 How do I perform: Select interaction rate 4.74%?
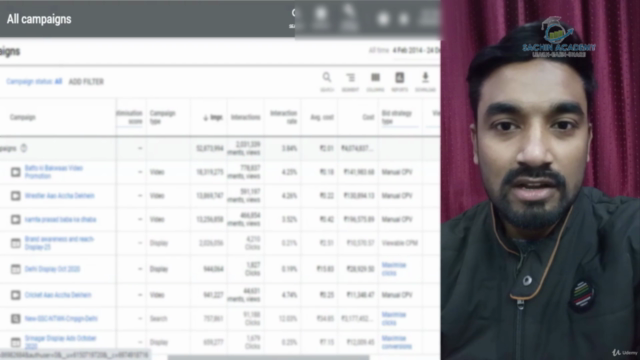click(x=289, y=295)
